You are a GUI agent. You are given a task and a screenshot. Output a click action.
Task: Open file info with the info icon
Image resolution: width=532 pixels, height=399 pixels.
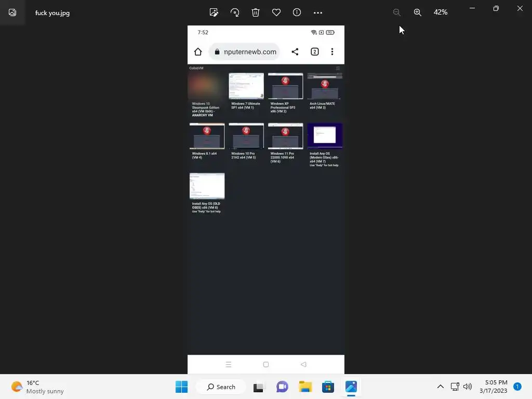(x=297, y=12)
